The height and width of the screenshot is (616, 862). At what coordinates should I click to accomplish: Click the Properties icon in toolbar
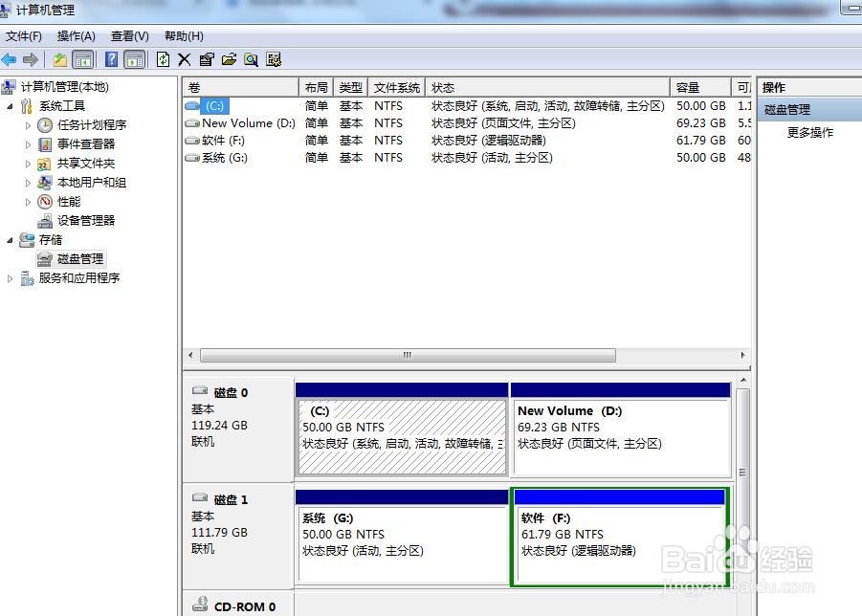pyautogui.click(x=207, y=59)
